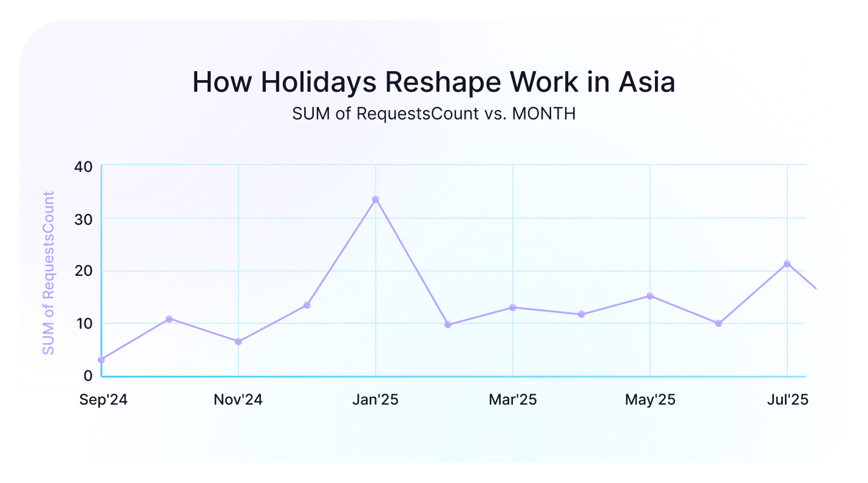Click the chart title text
This screenshot has width=868, height=483.
(x=434, y=82)
